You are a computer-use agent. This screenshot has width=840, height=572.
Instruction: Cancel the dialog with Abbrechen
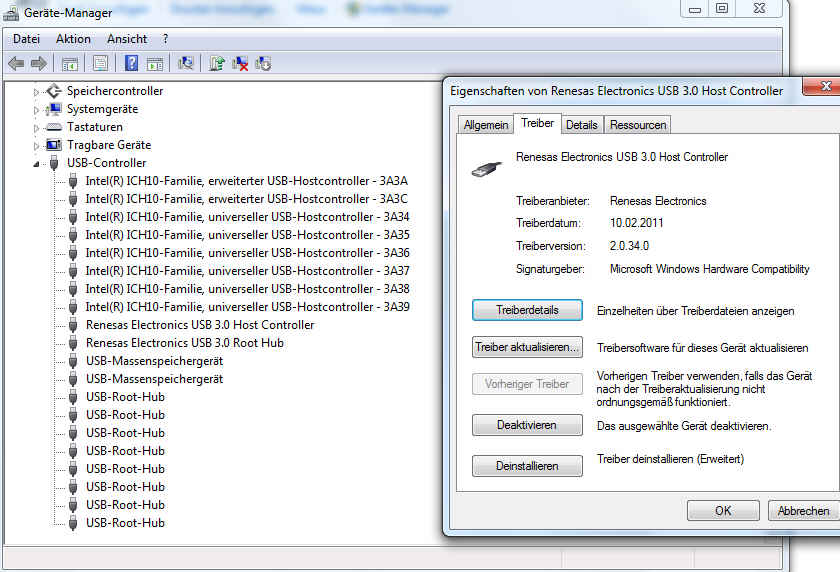point(803,510)
